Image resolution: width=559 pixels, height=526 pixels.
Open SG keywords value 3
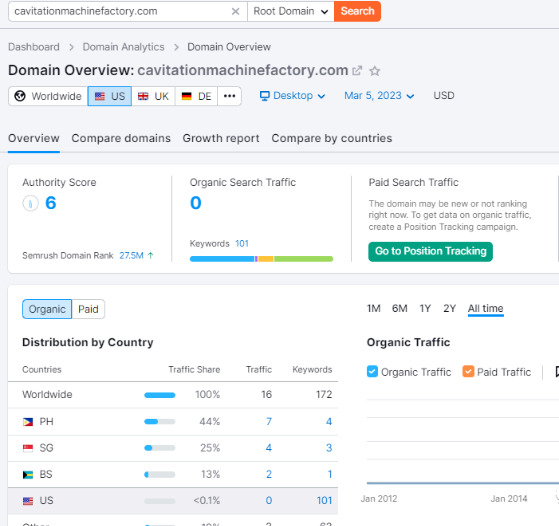329,448
